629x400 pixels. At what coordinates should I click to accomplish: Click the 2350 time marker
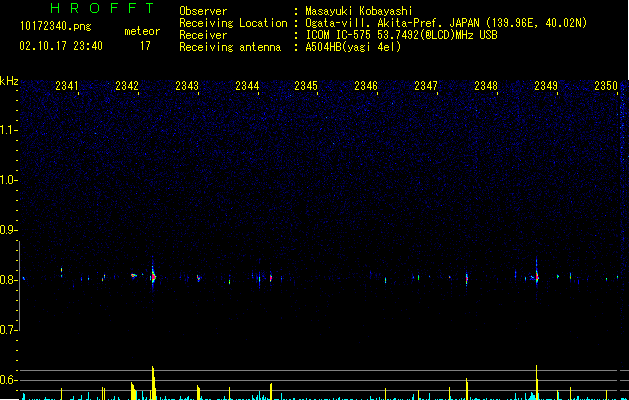click(606, 86)
